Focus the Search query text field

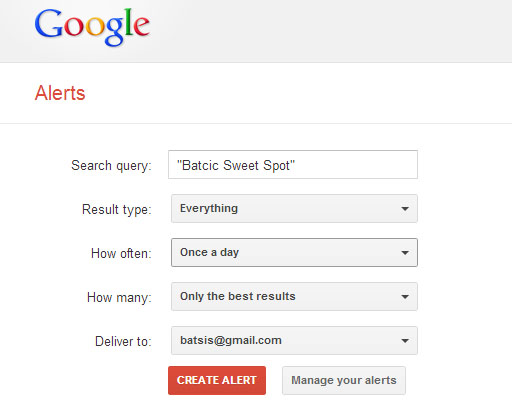point(293,165)
